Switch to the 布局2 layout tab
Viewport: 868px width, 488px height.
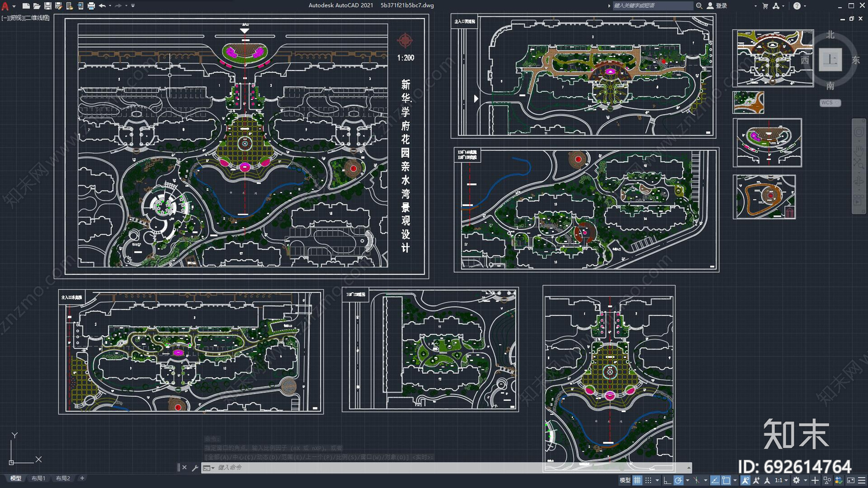point(63,478)
